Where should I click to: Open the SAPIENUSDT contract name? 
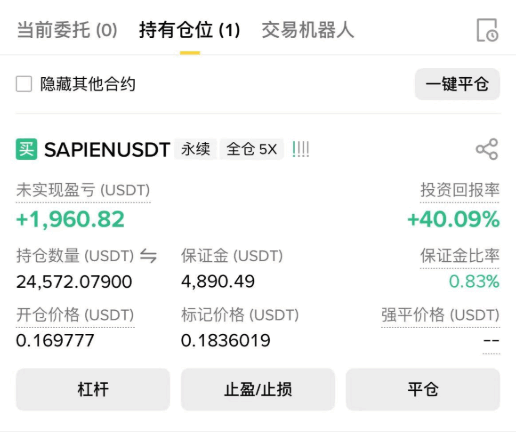[107, 150]
